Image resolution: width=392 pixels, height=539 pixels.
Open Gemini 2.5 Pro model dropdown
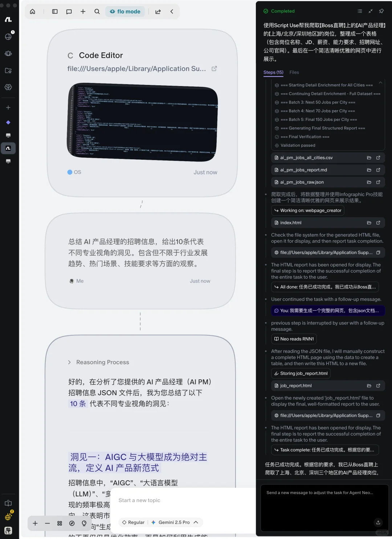tap(175, 522)
